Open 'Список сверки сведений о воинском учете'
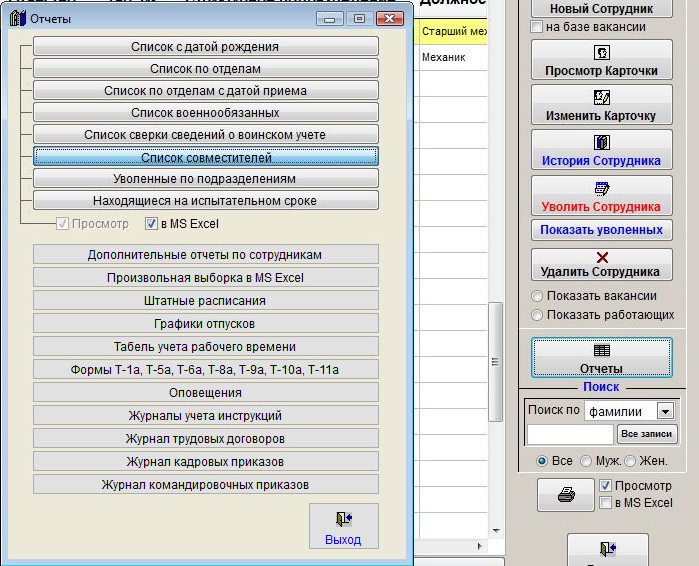This screenshot has width=699, height=566. 206,134
